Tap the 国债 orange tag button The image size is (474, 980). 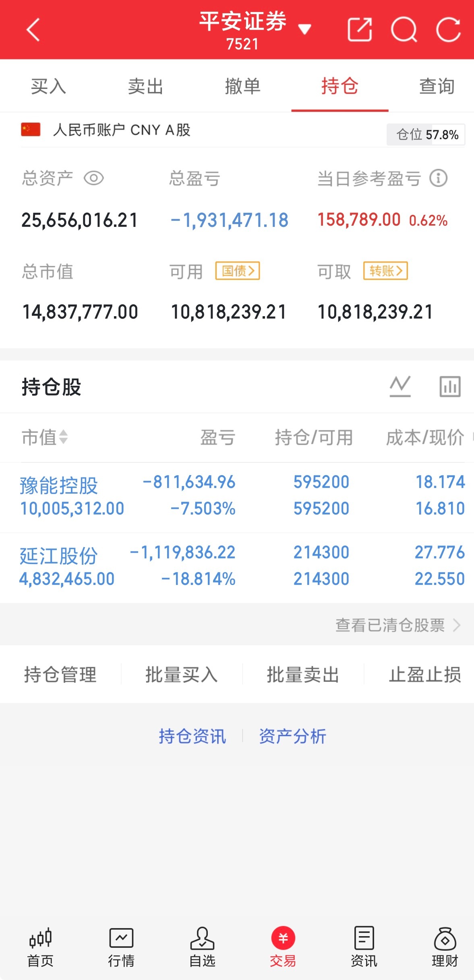pyautogui.click(x=238, y=271)
